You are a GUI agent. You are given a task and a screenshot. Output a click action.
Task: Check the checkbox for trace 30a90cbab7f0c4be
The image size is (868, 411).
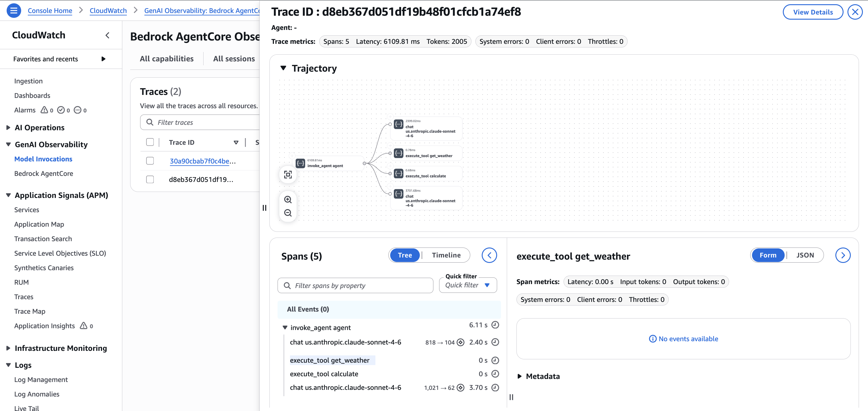pos(150,161)
